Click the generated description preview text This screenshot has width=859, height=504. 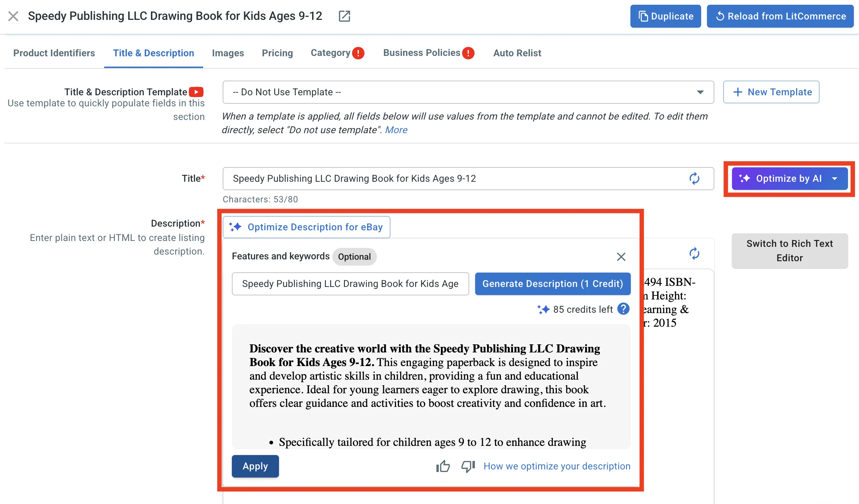click(431, 387)
